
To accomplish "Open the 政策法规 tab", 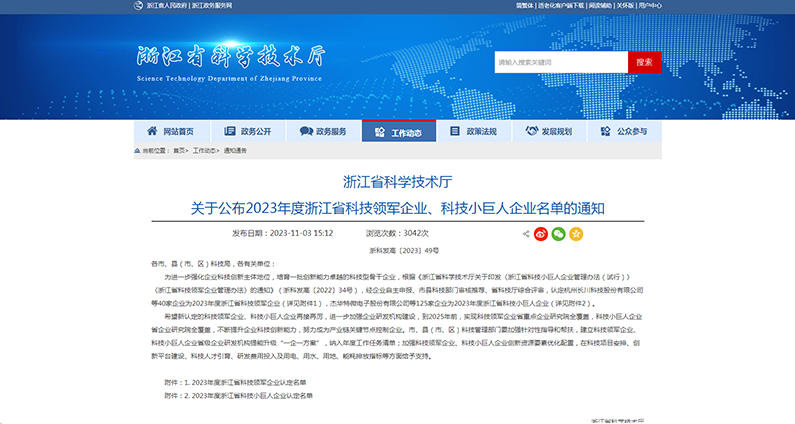I will tap(474, 131).
